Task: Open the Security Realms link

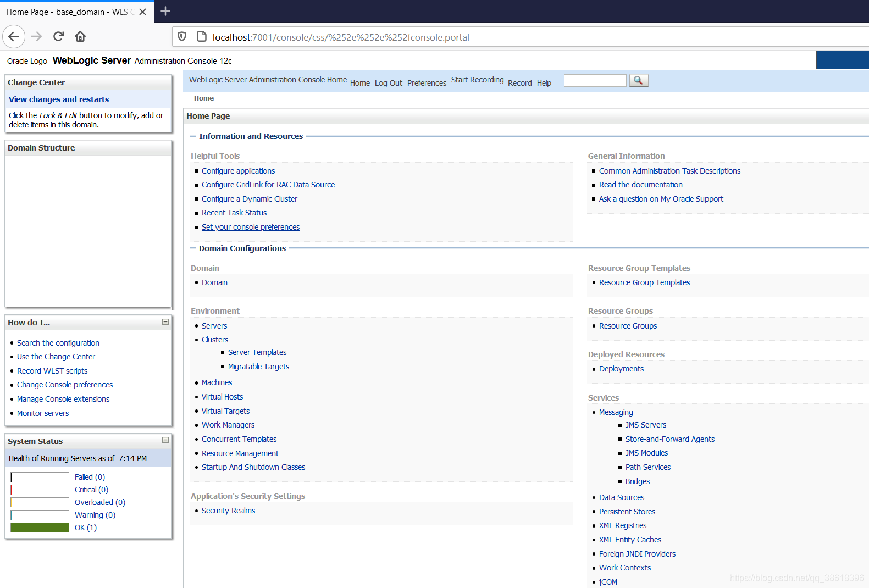Action: pyautogui.click(x=229, y=511)
